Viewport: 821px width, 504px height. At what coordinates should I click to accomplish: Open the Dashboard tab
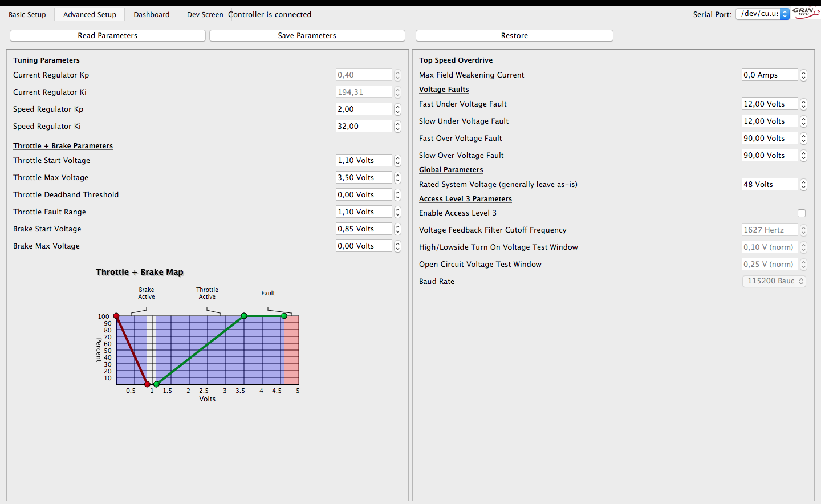coord(151,14)
